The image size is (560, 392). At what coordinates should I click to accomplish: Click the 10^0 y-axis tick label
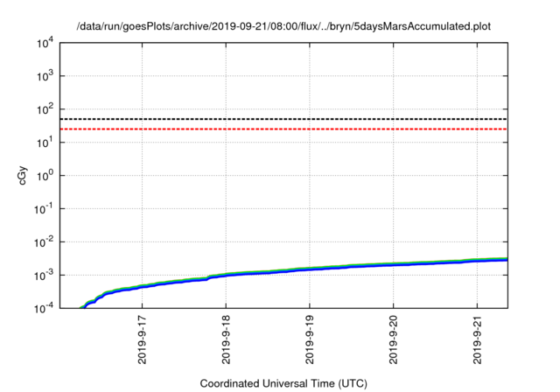[x=45, y=176]
